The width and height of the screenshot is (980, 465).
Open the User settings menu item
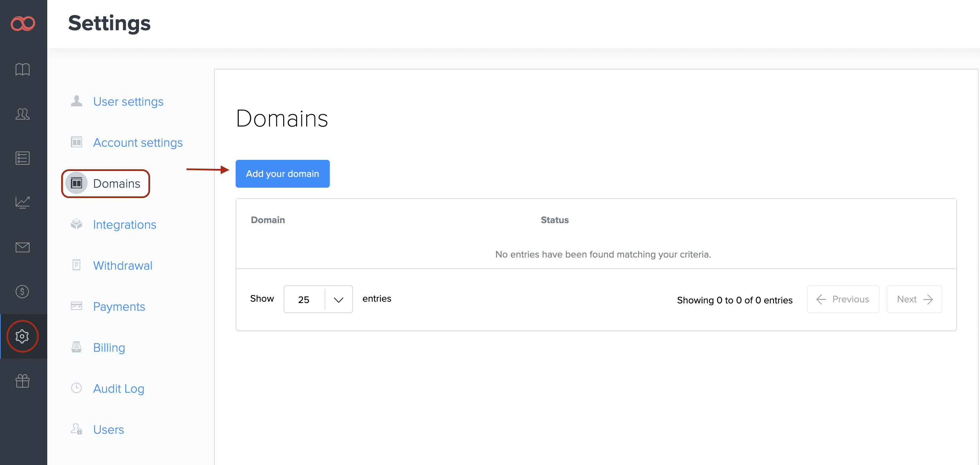(128, 101)
